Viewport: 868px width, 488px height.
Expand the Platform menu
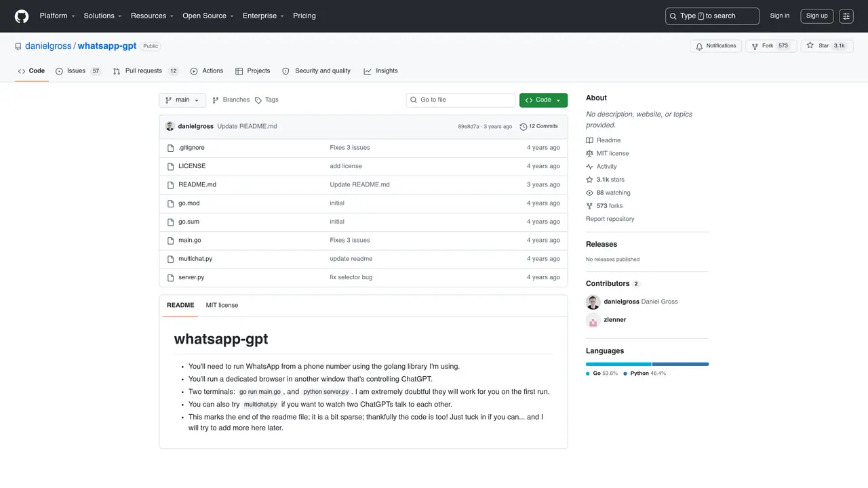click(56, 16)
